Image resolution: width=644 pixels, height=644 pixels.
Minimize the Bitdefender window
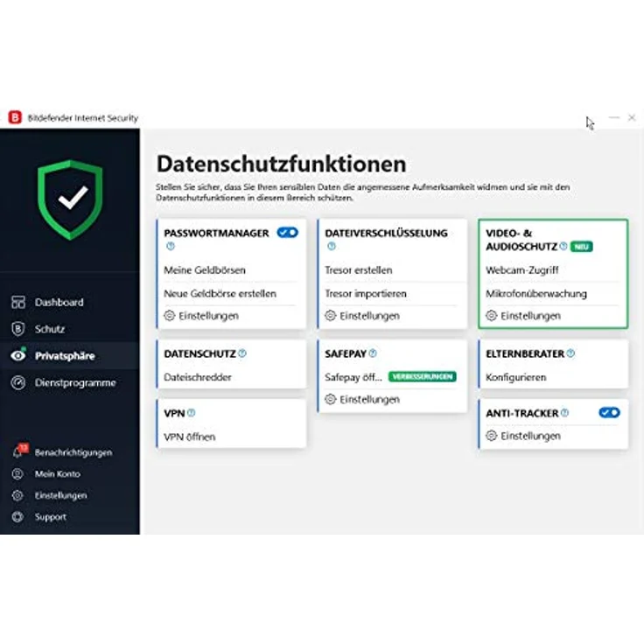[614, 117]
